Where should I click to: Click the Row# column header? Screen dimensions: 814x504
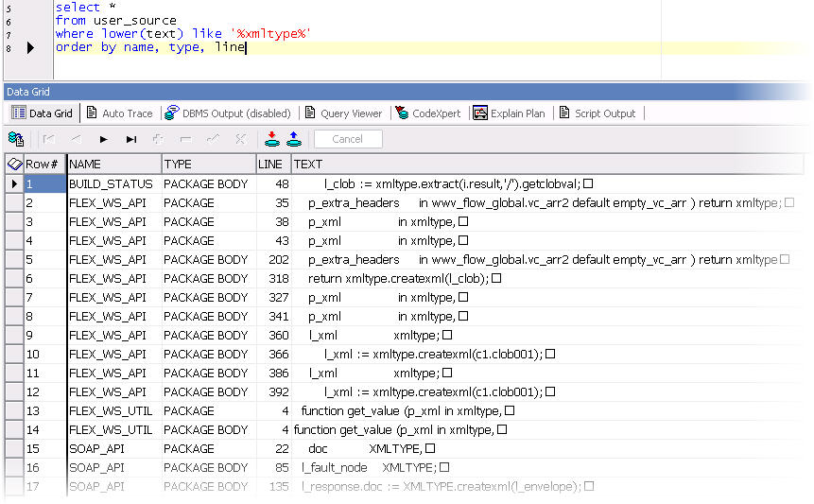click(44, 164)
